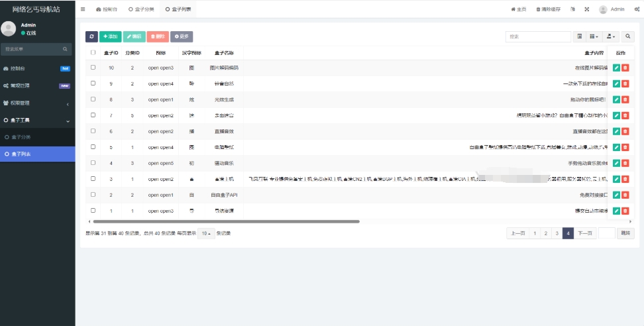Click the magnifier advanced search button
This screenshot has height=326, width=644.
point(627,36)
